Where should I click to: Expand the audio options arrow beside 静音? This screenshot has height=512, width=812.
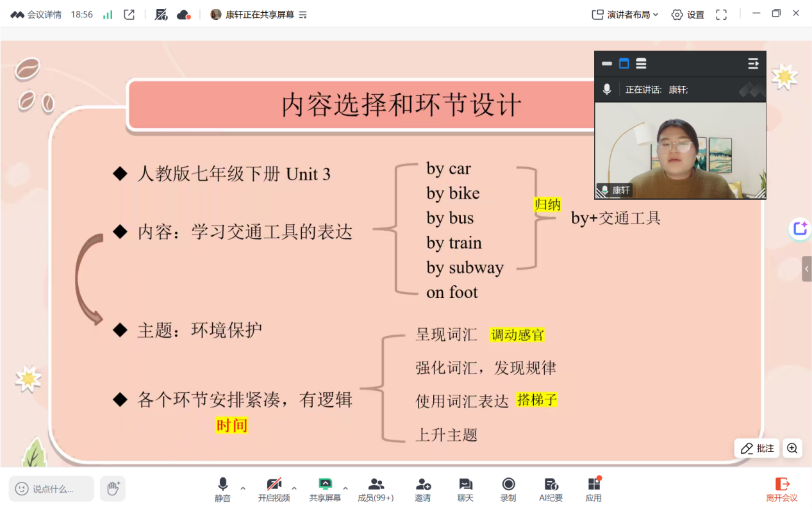pyautogui.click(x=243, y=488)
